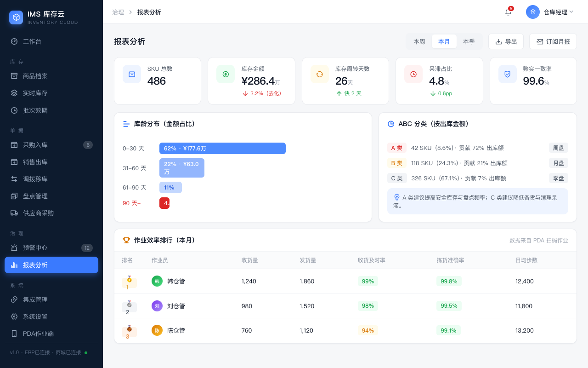The width and height of the screenshot is (588, 368).
Task: Click the 采购入库 inbound icon
Action: [x=14, y=145]
